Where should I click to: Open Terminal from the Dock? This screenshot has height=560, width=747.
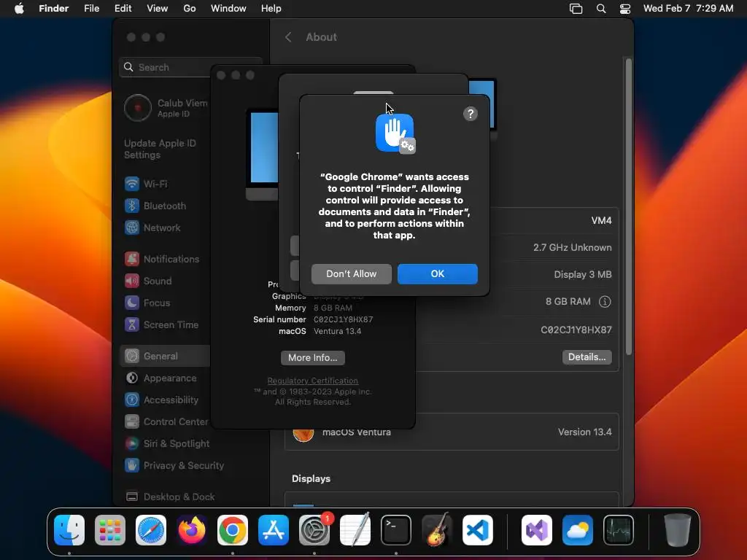pos(396,530)
